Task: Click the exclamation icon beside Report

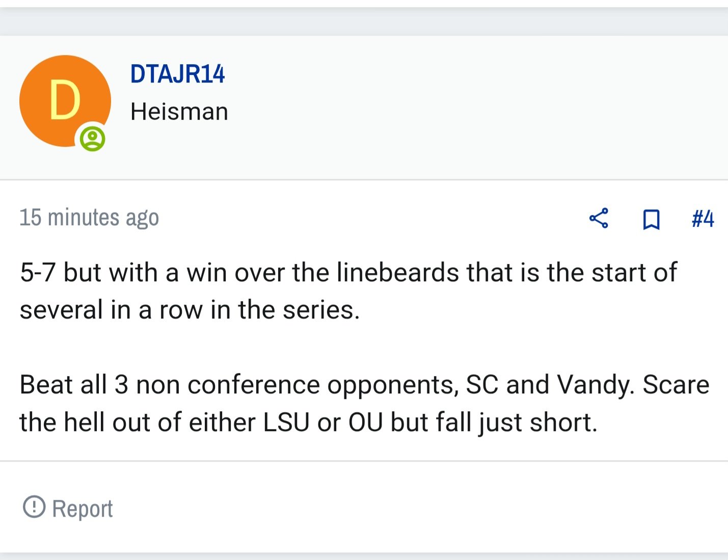Action: point(34,506)
